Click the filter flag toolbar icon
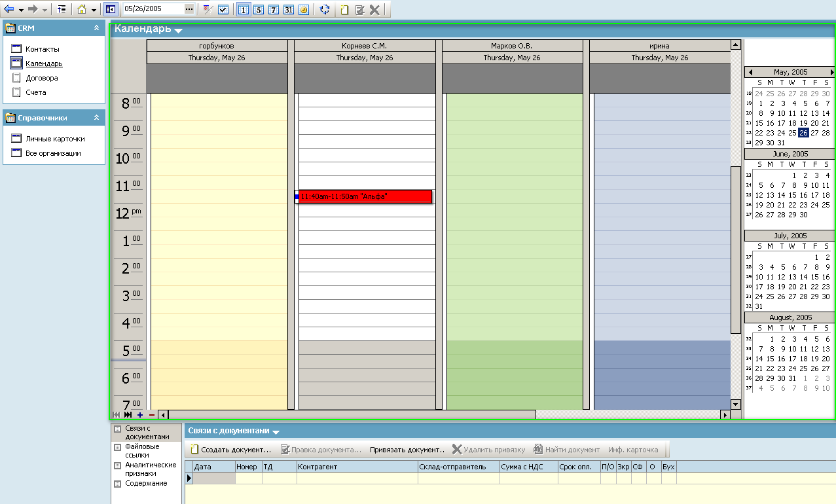This screenshot has height=504, width=836. tap(208, 9)
